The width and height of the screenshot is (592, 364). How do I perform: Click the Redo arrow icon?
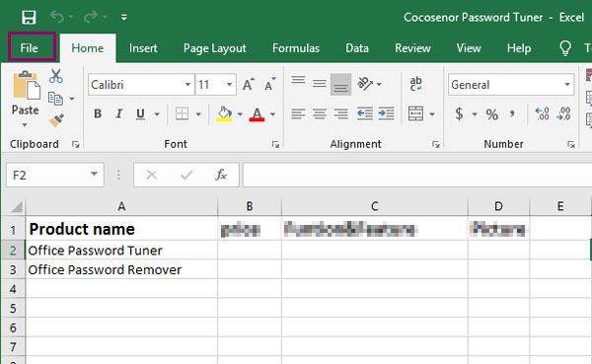pos(91,17)
